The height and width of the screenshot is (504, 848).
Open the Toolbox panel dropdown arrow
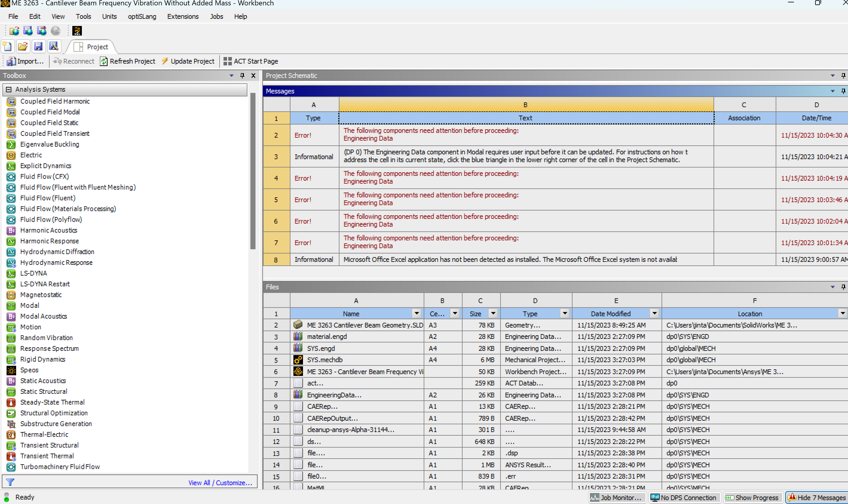[232, 76]
